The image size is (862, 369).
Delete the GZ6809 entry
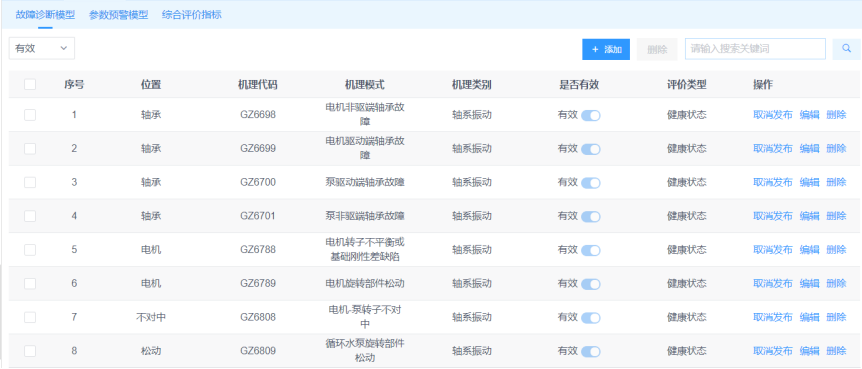836,351
